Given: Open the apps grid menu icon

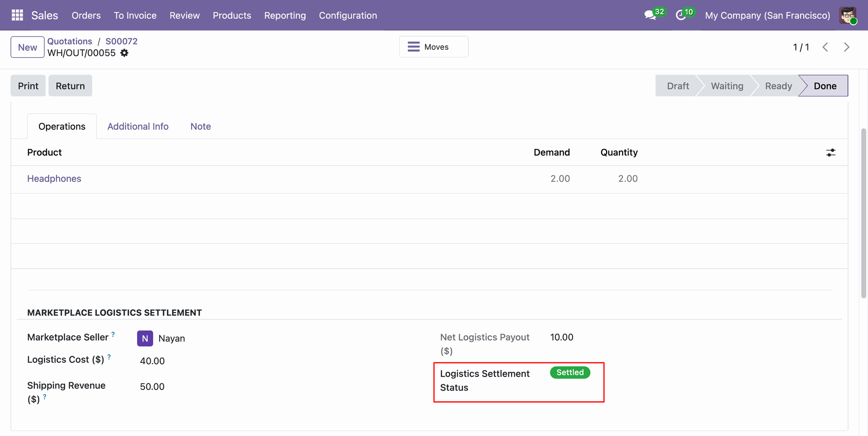Looking at the screenshot, I should click(x=17, y=15).
